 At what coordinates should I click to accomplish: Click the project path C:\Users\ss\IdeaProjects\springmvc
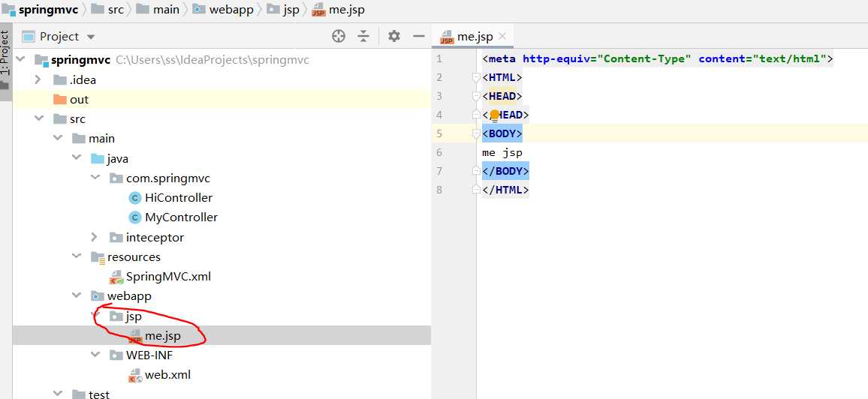click(212, 60)
